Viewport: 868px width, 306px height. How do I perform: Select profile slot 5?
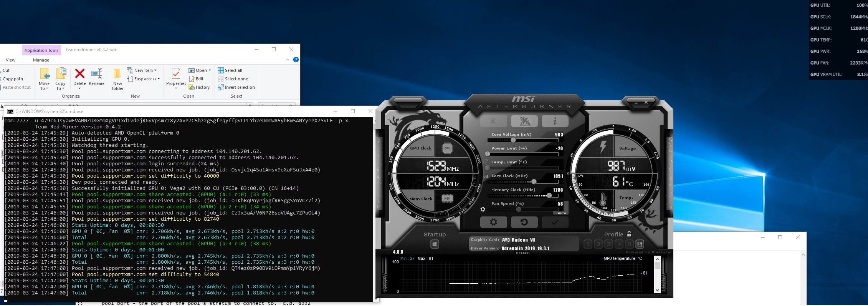tap(629, 244)
